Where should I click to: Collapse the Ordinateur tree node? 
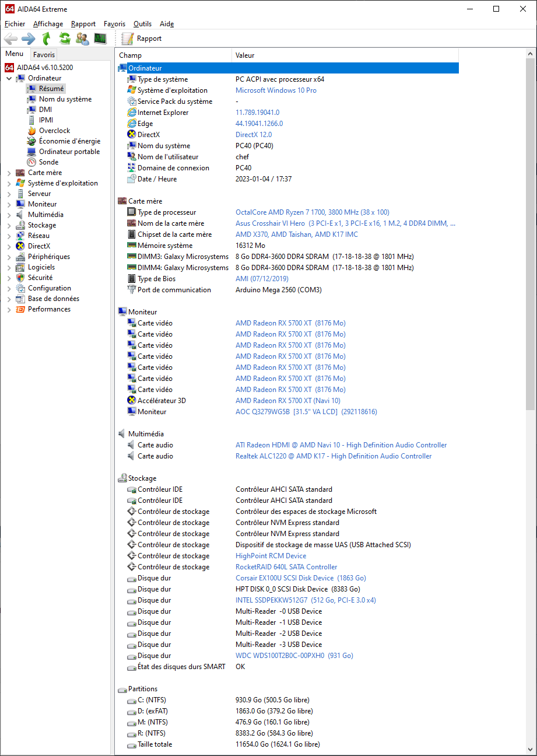pyautogui.click(x=9, y=78)
